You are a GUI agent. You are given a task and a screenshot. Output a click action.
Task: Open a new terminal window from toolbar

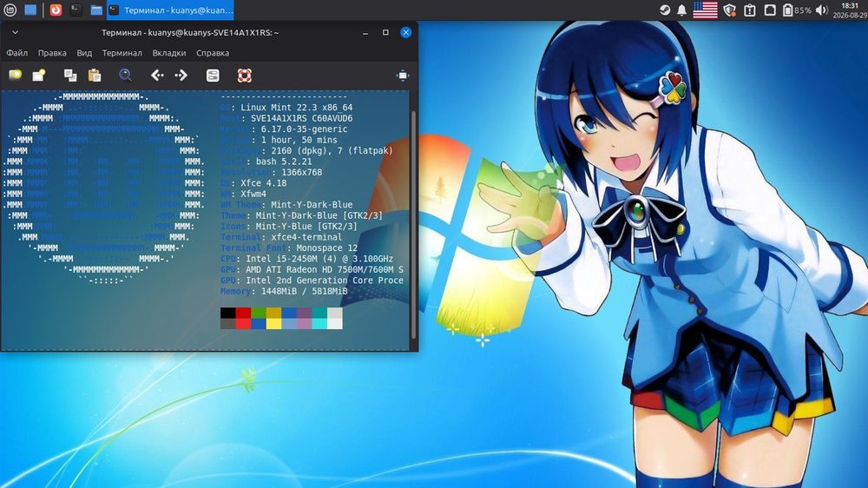coord(39,76)
